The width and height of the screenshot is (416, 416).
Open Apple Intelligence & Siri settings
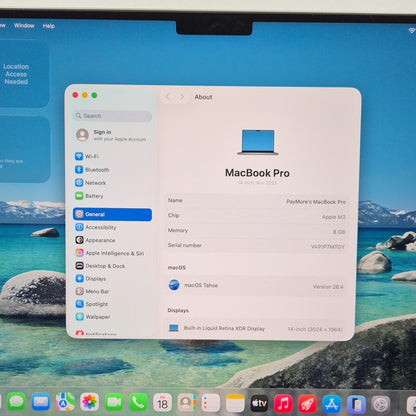click(x=110, y=253)
